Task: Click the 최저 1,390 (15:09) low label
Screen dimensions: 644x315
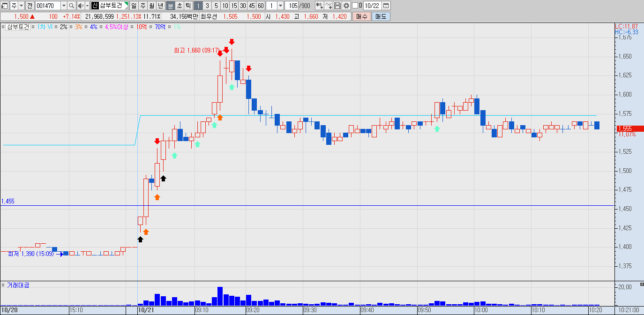Action: (x=31, y=254)
